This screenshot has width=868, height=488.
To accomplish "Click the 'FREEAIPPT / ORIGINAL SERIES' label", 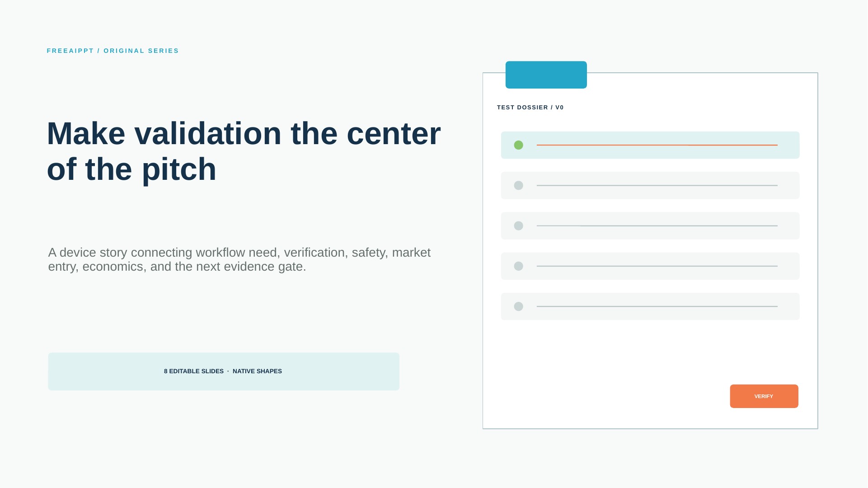I will tap(113, 51).
